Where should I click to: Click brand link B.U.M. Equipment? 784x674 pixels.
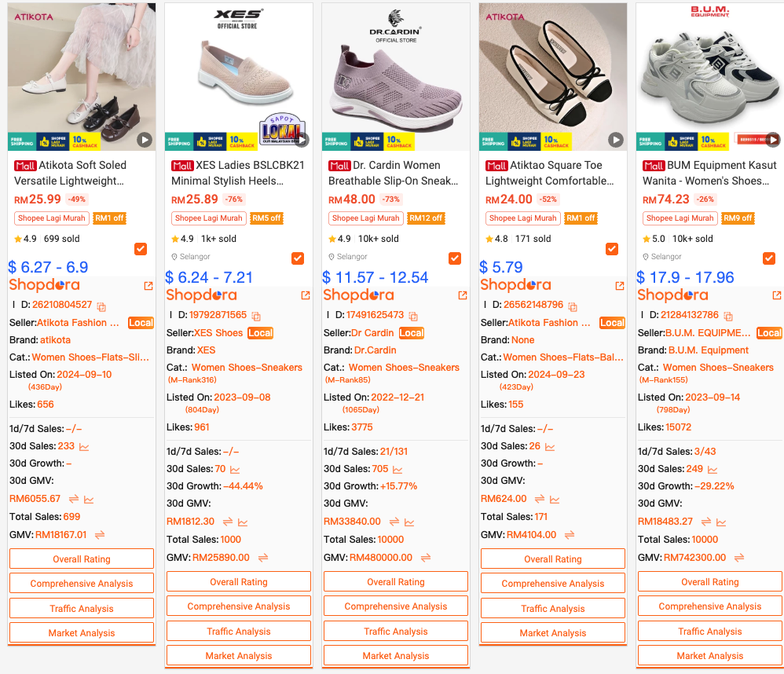pos(708,350)
